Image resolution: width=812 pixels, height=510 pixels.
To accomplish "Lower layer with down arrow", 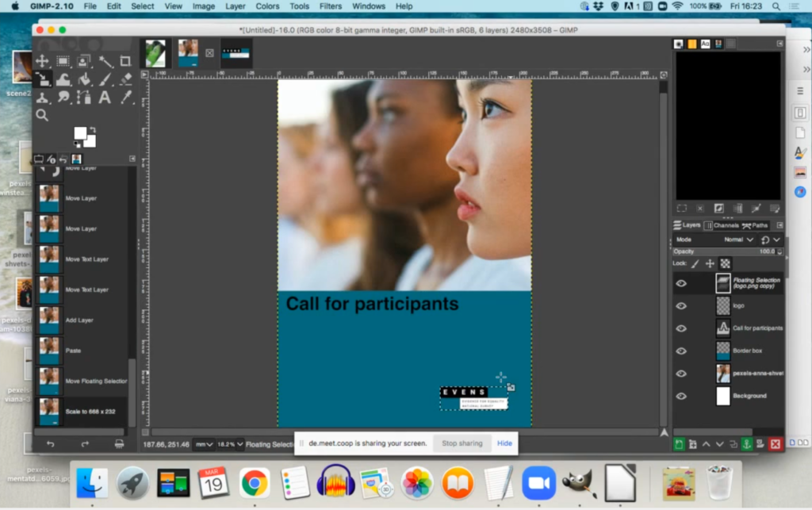I will coord(719,443).
